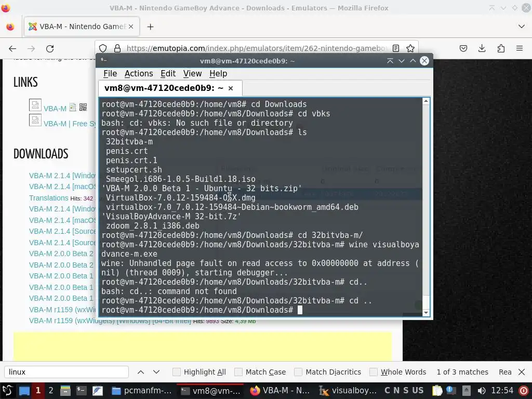Screen dimensions: 532x399
Task: Open the volume tray icon
Action: pos(481,391)
